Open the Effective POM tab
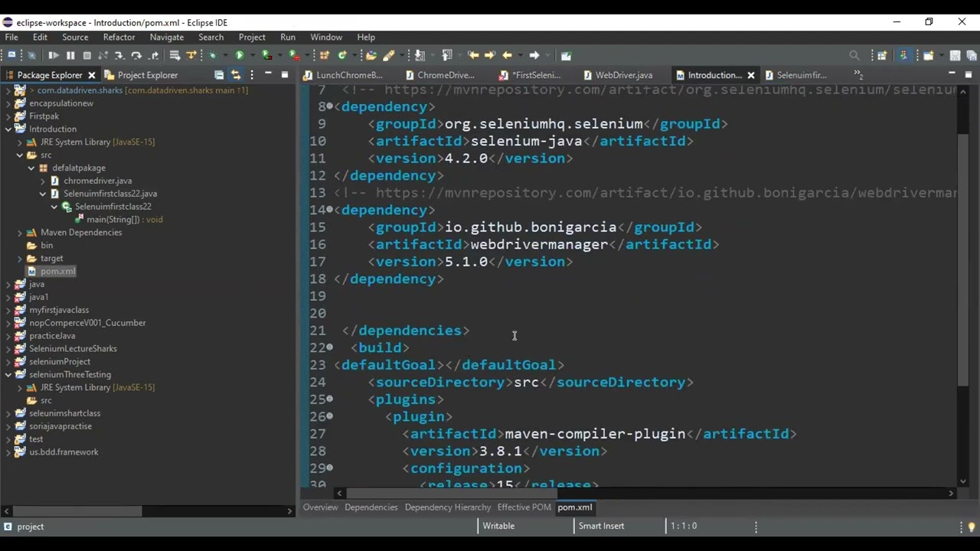This screenshot has height=551, width=980. pyautogui.click(x=524, y=507)
